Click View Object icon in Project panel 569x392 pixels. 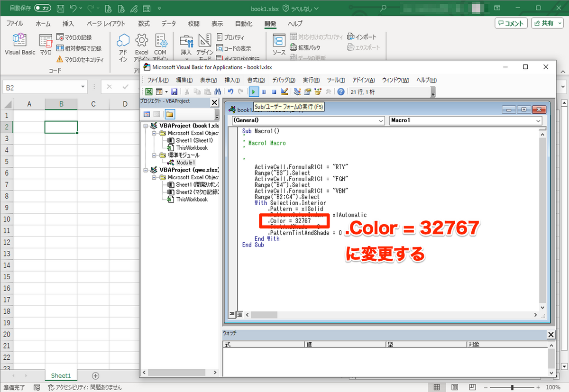tap(156, 114)
